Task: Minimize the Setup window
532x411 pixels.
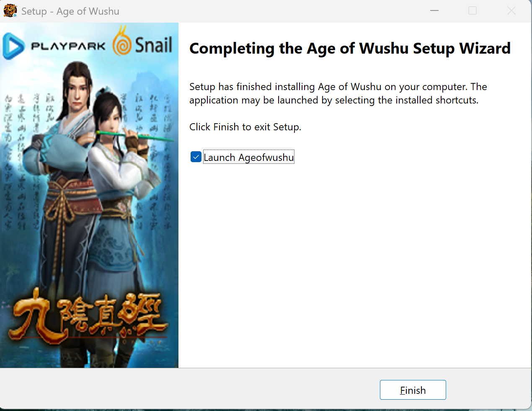Action: point(434,11)
